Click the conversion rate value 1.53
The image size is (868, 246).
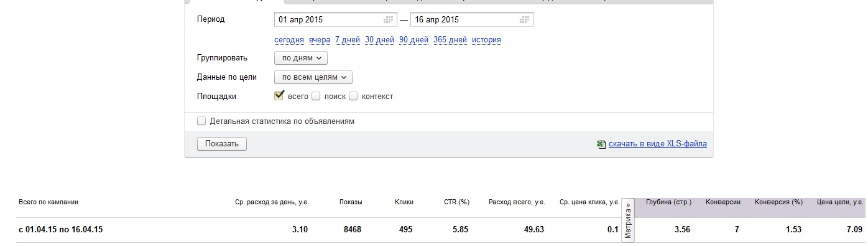pos(793,230)
